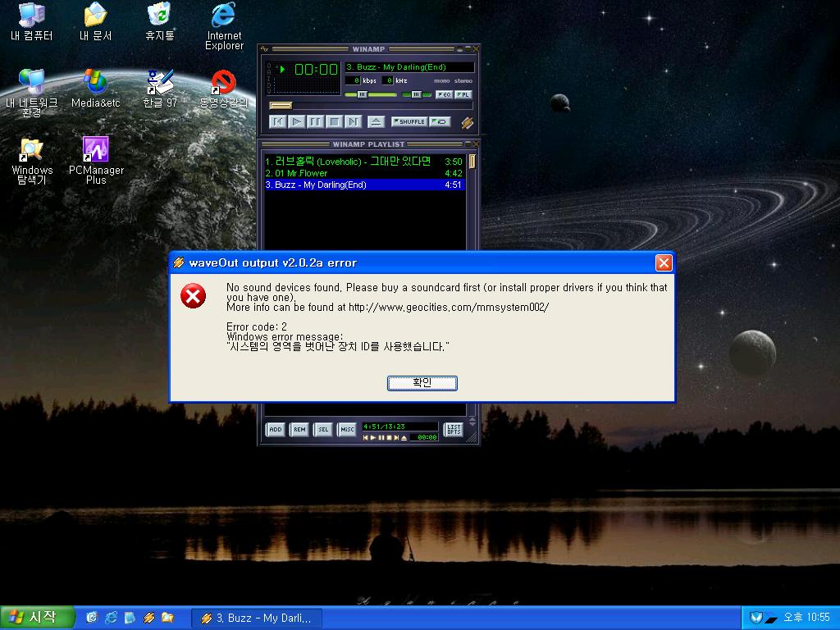The image size is (840, 630).
Task: Click the red error icon in the dialog
Action: point(194,296)
